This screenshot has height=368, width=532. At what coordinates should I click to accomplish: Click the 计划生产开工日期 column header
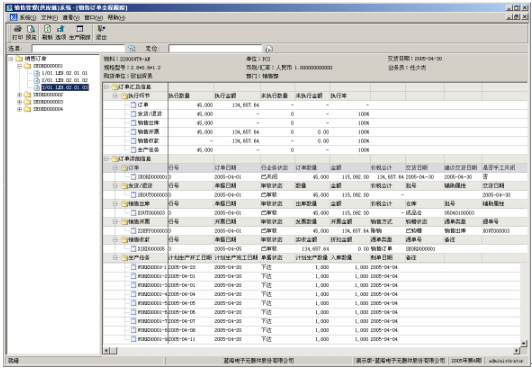click(190, 258)
